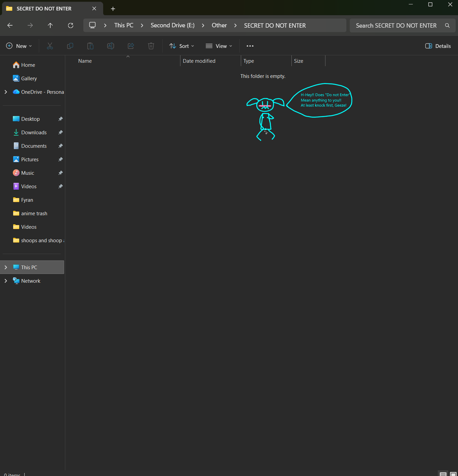Open the Sort options dropdown
The height and width of the screenshot is (476, 458).
click(182, 46)
